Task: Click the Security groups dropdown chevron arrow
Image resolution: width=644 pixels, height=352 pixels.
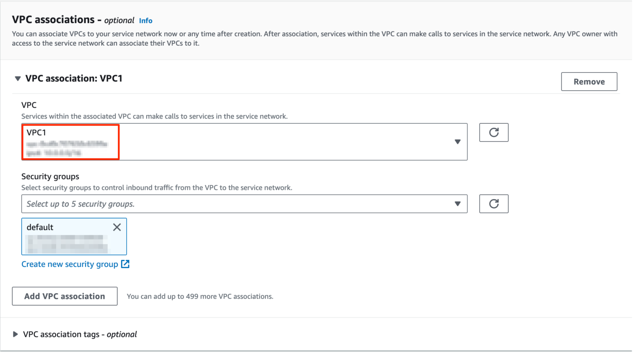Action: (x=457, y=204)
